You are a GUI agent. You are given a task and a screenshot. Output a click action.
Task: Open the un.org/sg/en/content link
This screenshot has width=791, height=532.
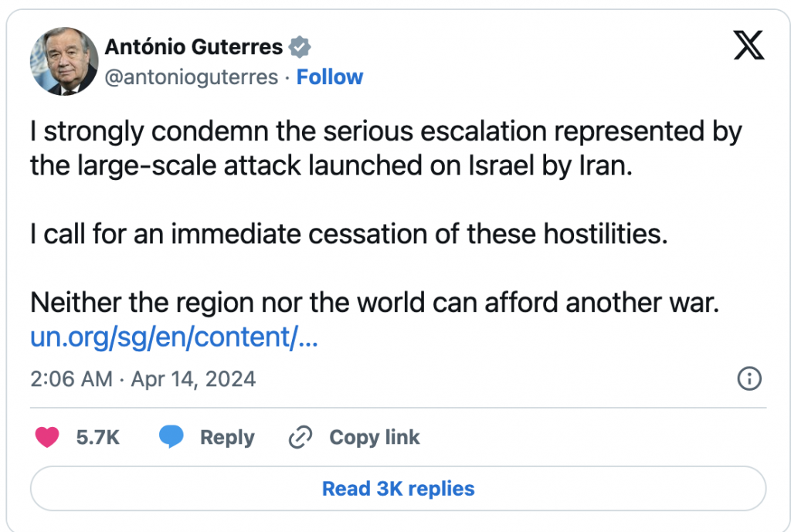click(174, 338)
